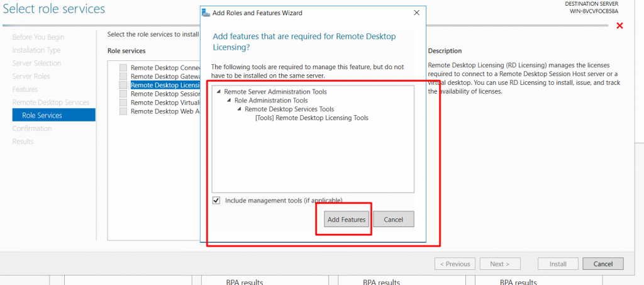Image resolution: width=644 pixels, height=285 pixels.
Task: Jump to the Confirmation step
Action: pos(32,128)
